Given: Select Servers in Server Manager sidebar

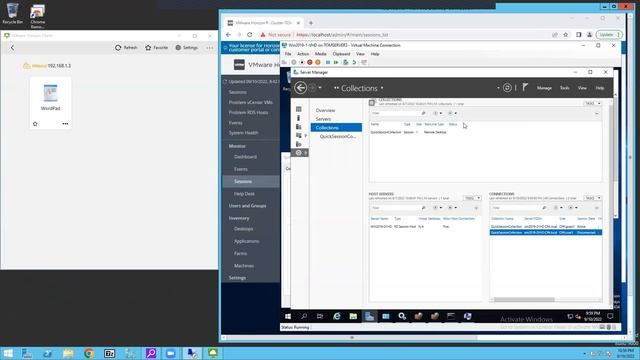Looking at the screenshot, I should [323, 119].
